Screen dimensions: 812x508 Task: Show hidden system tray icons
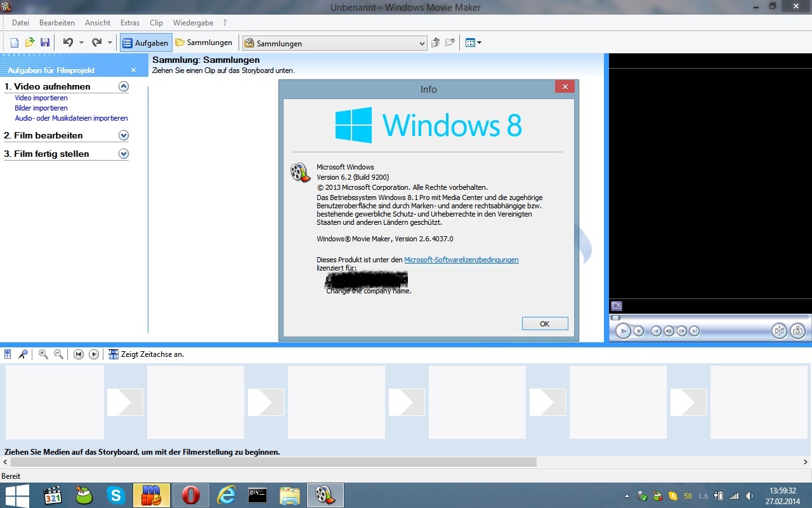click(627, 496)
